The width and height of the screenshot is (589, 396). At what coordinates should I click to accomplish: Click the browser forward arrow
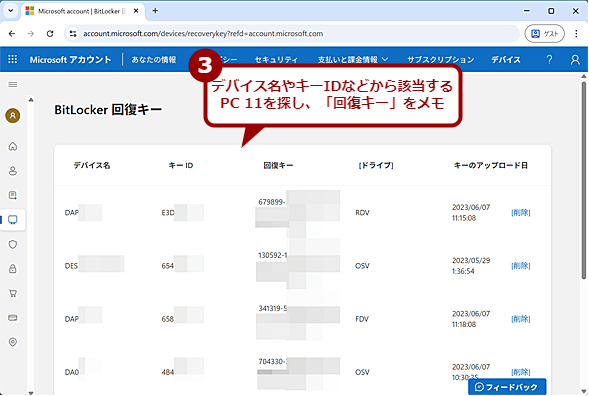pos(31,34)
